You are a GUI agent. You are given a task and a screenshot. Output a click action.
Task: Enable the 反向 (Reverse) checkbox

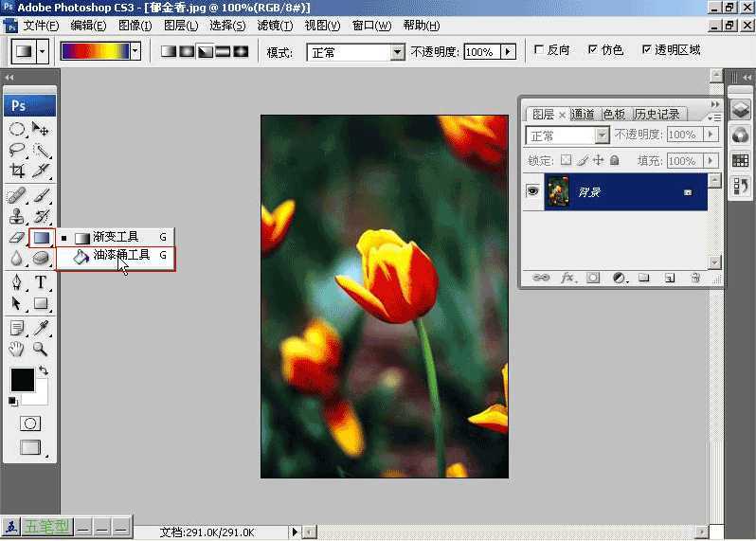(x=539, y=50)
